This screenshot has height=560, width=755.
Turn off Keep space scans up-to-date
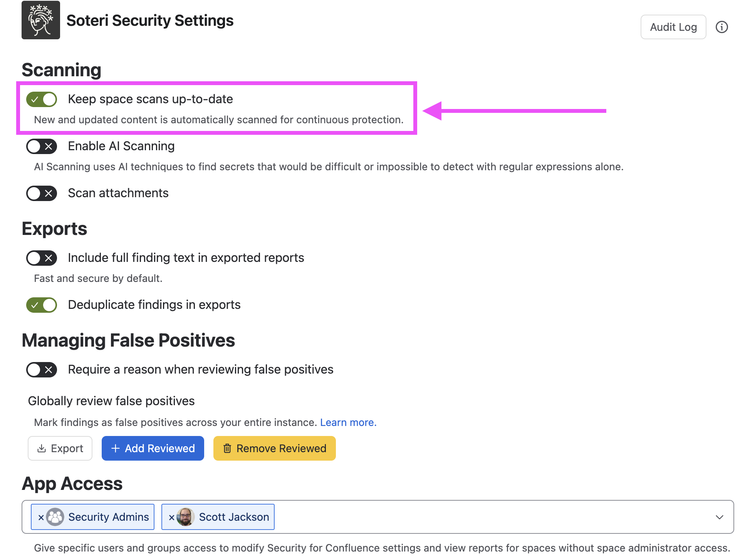click(x=42, y=99)
